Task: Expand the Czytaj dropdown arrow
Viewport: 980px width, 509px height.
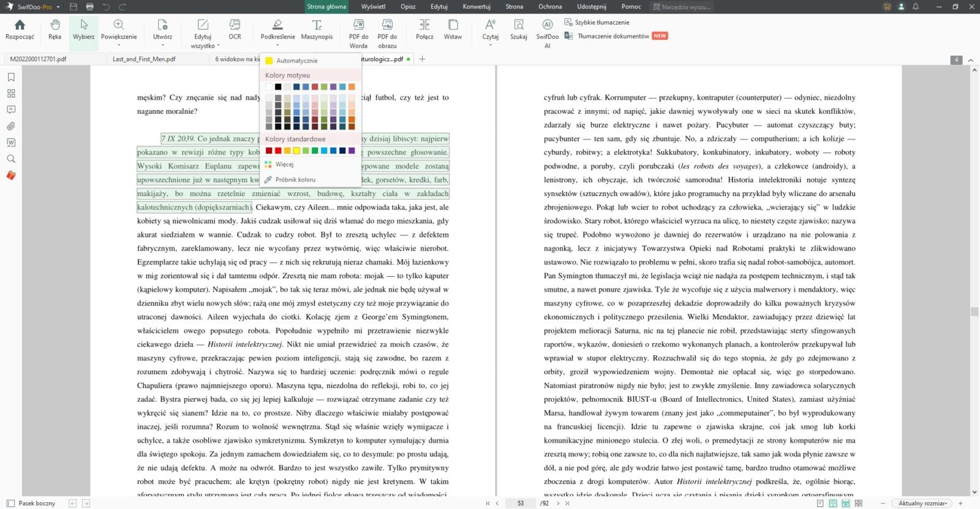Action: (x=490, y=45)
